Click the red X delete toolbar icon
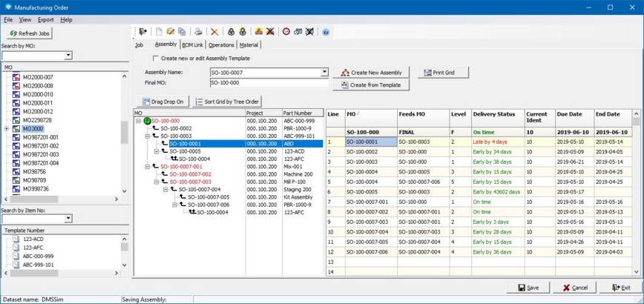 (214, 32)
